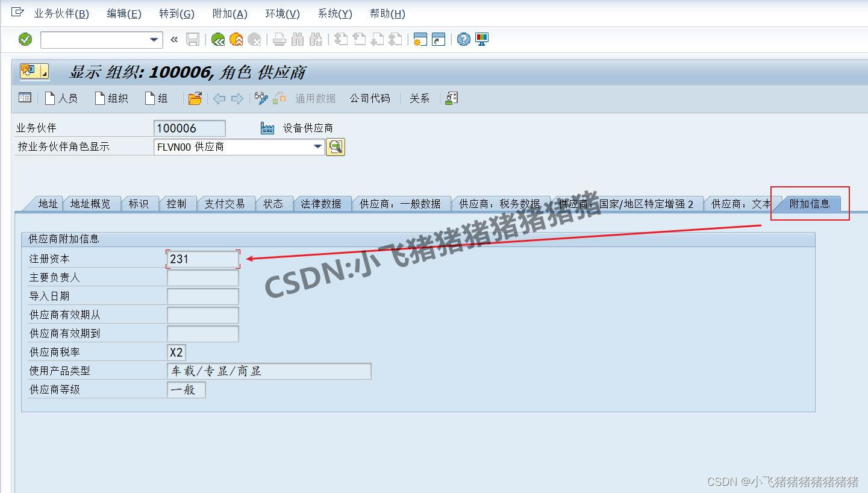Screen dimensions: 868x493
Task: Open the 环境(V) menu
Action: pos(283,13)
